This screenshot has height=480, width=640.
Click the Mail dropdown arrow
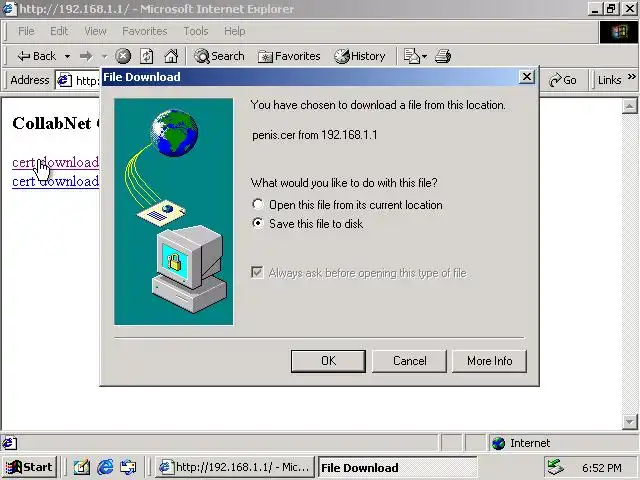click(424, 56)
